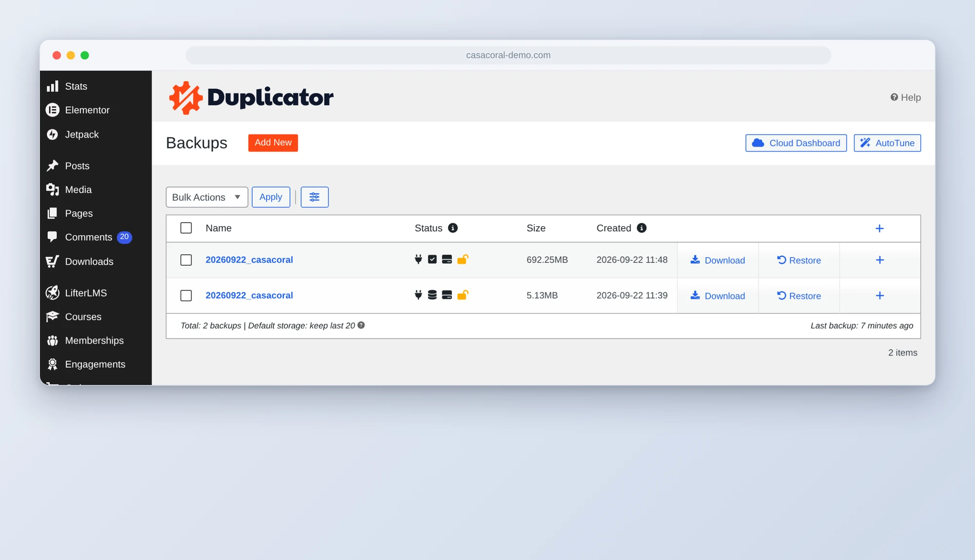Click the Stats bar chart icon
Image resolution: width=975 pixels, height=560 pixels.
point(53,86)
